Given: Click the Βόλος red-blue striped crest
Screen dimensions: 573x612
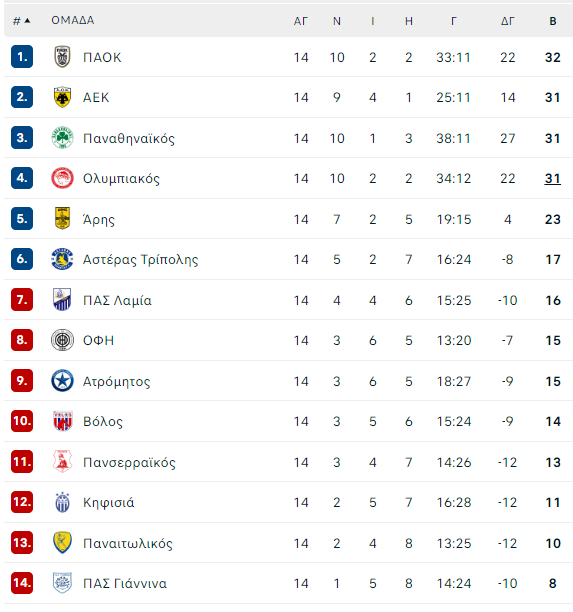Looking at the screenshot, I should [x=62, y=421].
